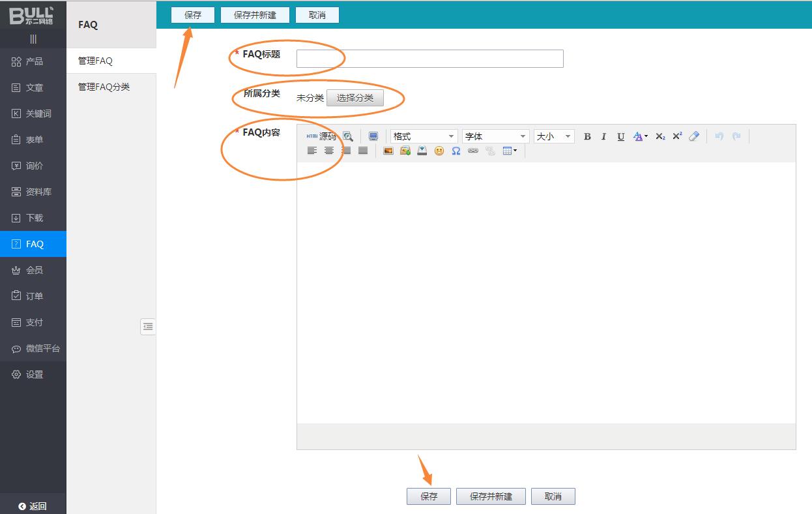The image size is (812, 514).
Task: Insert a smiley emoticon
Action: click(x=439, y=151)
